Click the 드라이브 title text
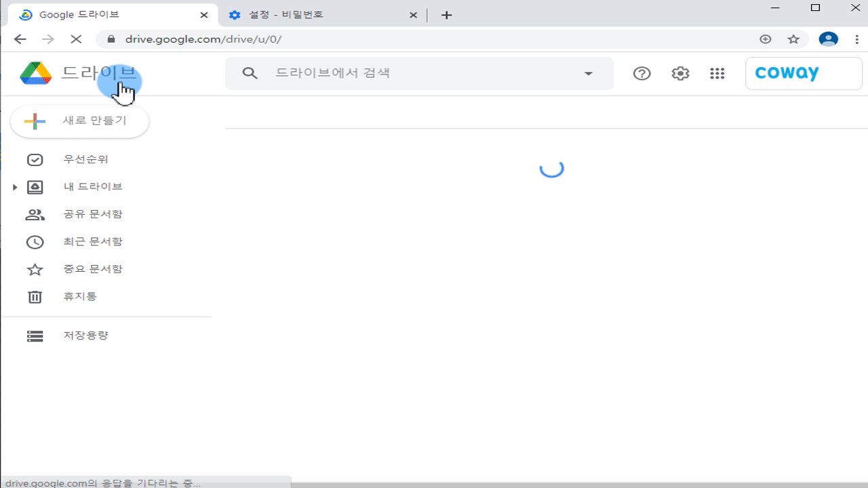Viewport: 868px width, 488px height. click(x=99, y=73)
